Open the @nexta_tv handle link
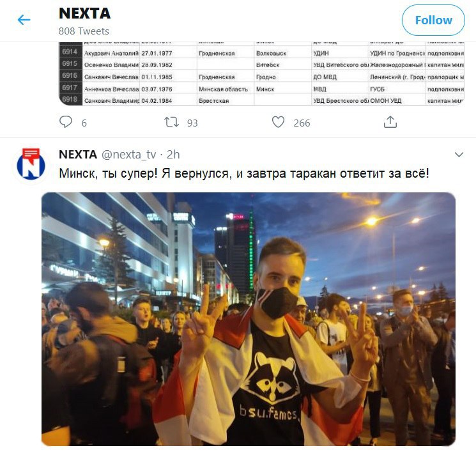Viewport: 476px width, 471px height. click(128, 155)
